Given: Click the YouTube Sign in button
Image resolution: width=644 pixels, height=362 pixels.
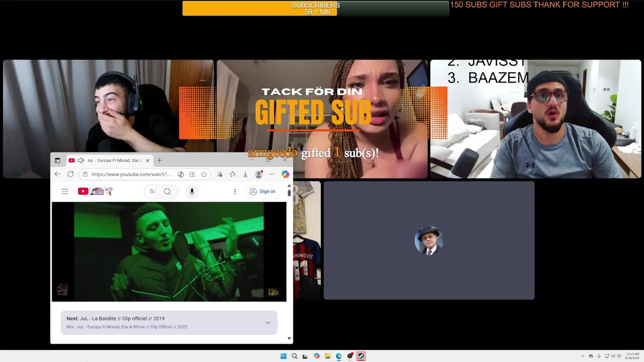Looking at the screenshot, I should point(263,192).
